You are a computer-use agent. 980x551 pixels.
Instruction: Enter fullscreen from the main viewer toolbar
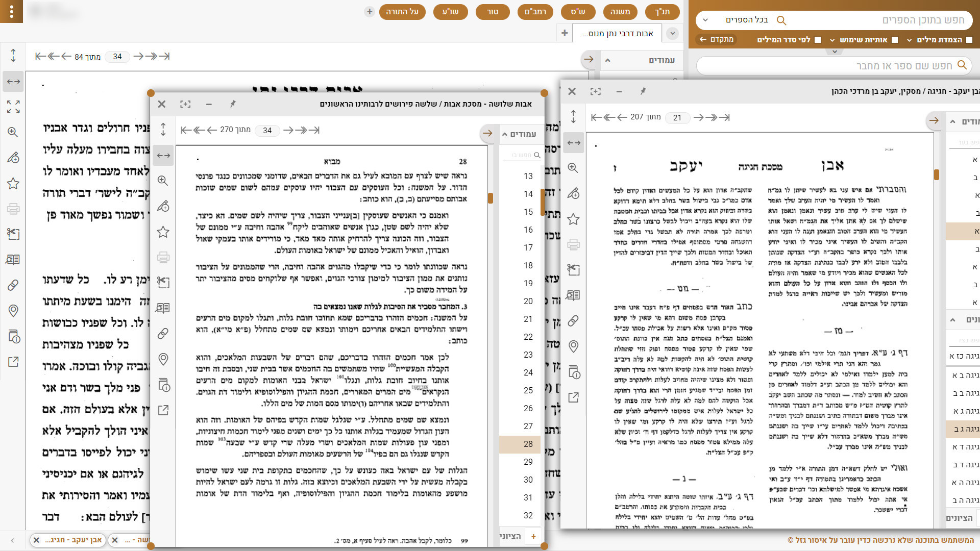pos(13,107)
